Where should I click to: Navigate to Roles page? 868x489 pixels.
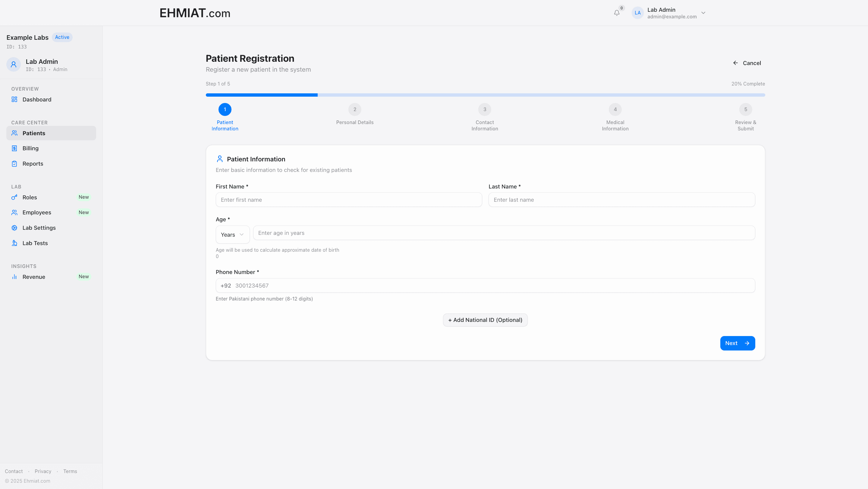pos(51,197)
